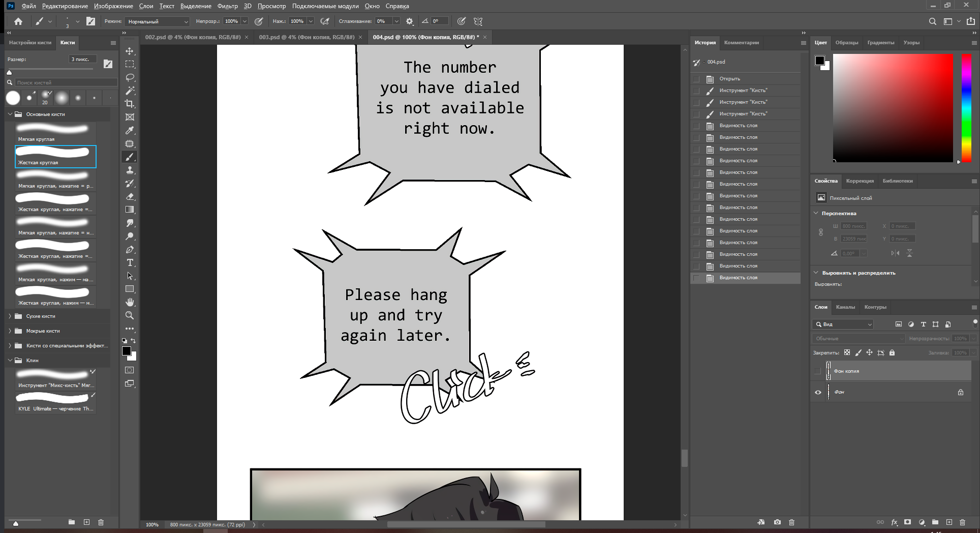Select the Lasso tool

(x=130, y=77)
